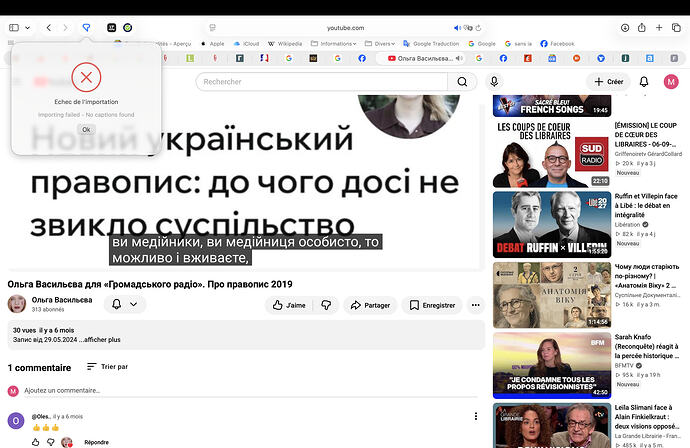The image size is (690, 448).
Task: Like the video with J'aime
Action: tap(289, 305)
